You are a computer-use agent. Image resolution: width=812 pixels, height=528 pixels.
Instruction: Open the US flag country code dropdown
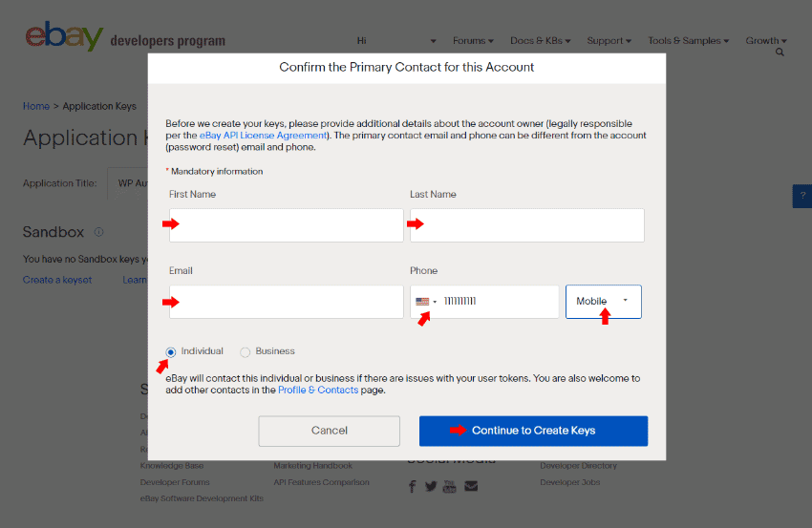pos(426,302)
